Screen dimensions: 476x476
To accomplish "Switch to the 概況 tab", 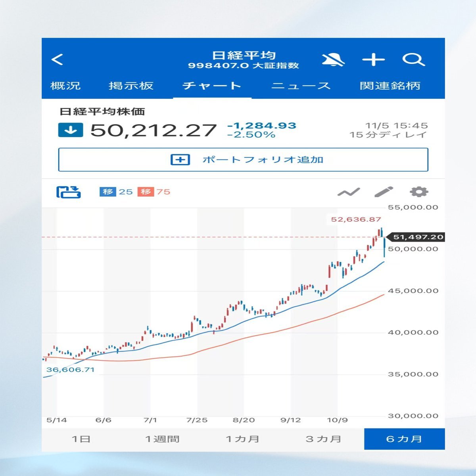I will [65, 86].
